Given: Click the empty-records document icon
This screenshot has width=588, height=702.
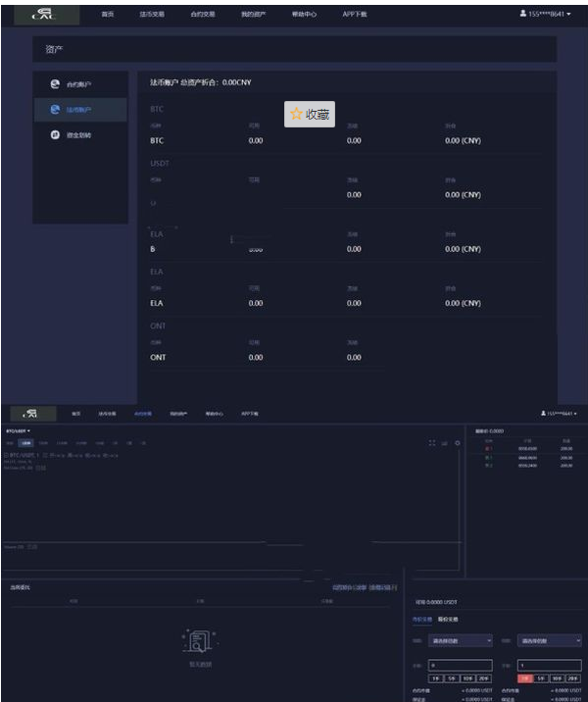Looking at the screenshot, I should click(x=200, y=640).
